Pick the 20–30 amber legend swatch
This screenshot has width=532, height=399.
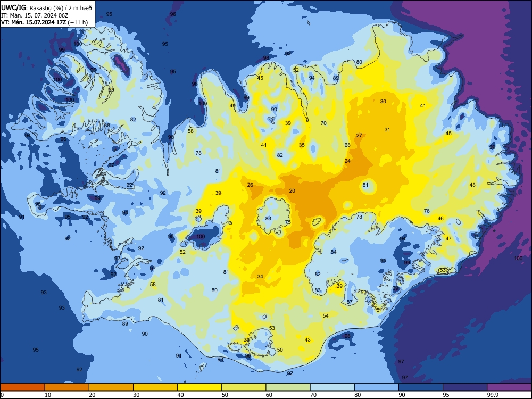coord(111,387)
